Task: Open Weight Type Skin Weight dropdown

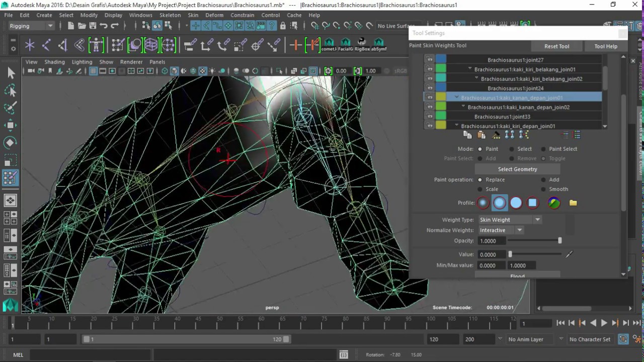Action: tap(510, 220)
